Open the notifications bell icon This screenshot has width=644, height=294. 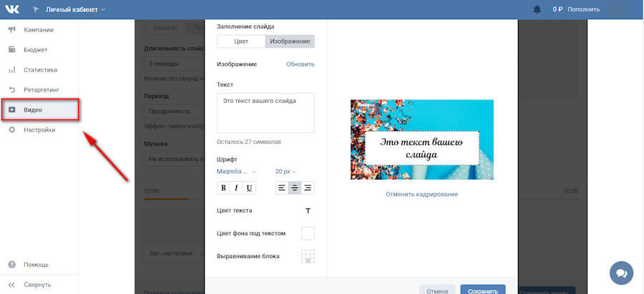coord(537,9)
